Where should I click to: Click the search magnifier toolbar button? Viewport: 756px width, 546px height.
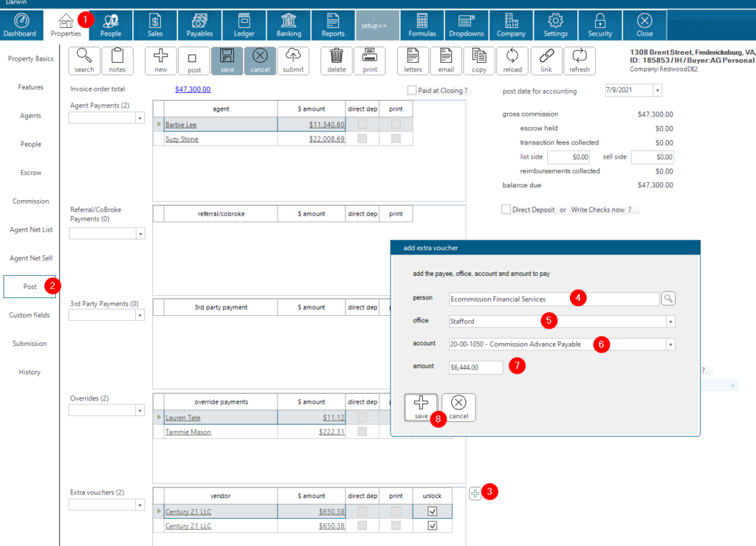pos(84,61)
